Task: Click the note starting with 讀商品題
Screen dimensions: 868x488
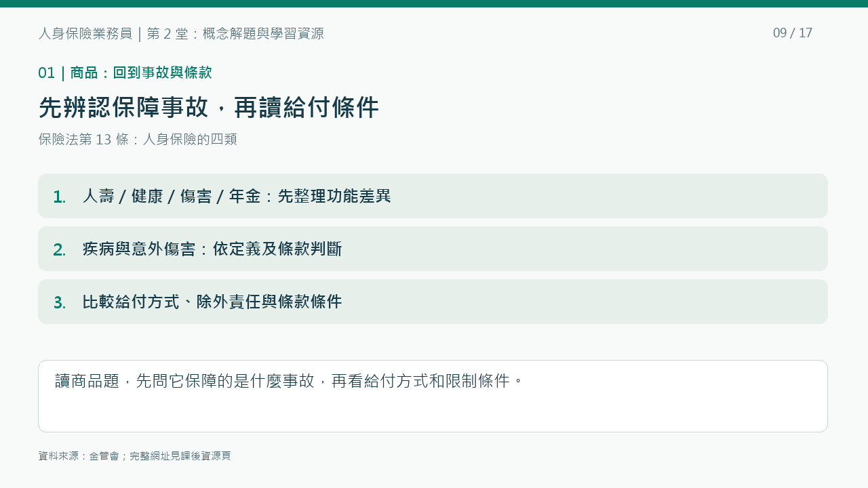Action: (433, 396)
